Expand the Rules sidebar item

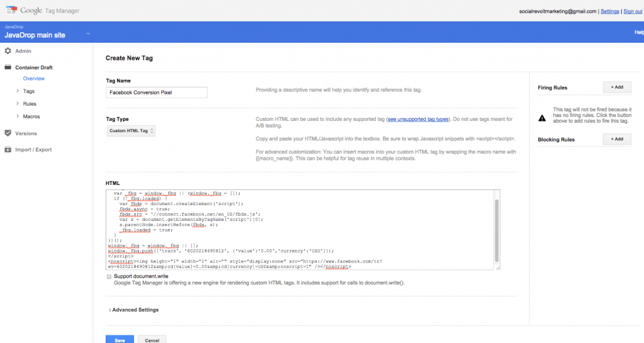click(17, 104)
